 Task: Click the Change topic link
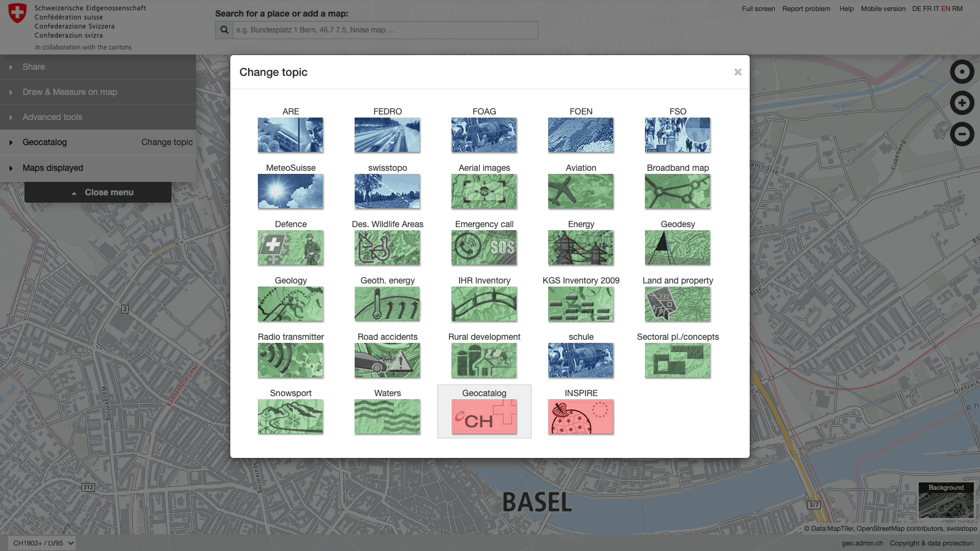point(167,142)
